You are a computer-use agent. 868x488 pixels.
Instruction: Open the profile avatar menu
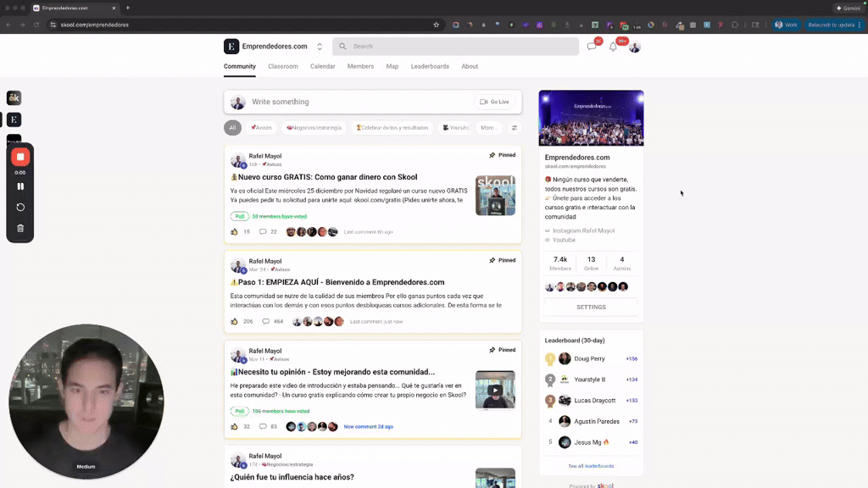click(634, 47)
